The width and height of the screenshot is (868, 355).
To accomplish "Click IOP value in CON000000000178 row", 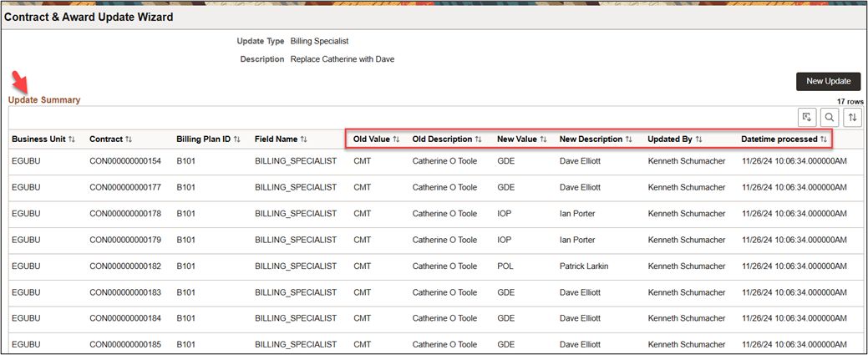I will [505, 214].
